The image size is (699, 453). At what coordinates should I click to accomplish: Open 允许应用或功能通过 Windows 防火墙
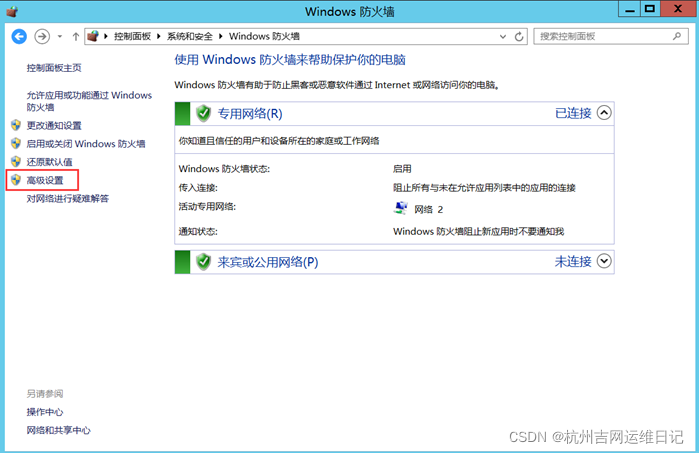click(x=89, y=101)
